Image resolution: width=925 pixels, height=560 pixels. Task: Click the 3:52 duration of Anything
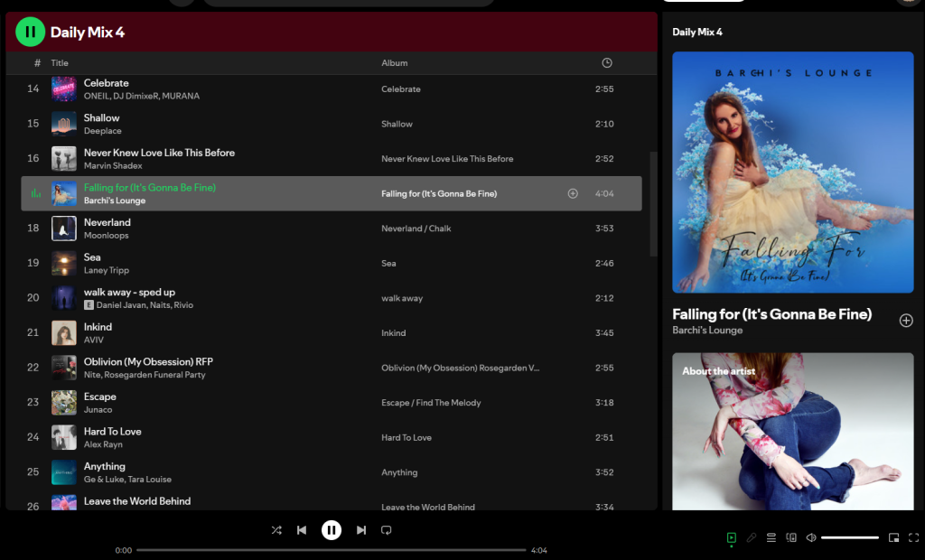(x=604, y=472)
